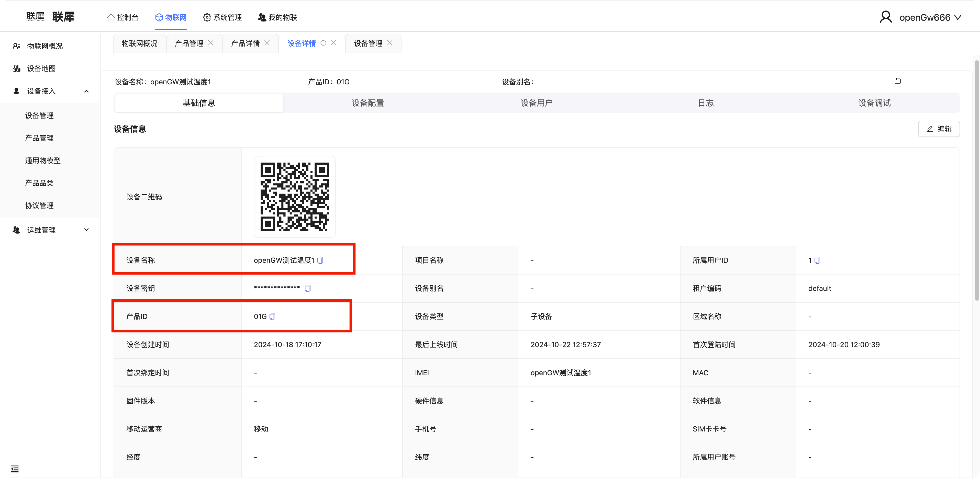This screenshot has height=478, width=980.
Task: Click the 编辑 button
Action: [939, 129]
